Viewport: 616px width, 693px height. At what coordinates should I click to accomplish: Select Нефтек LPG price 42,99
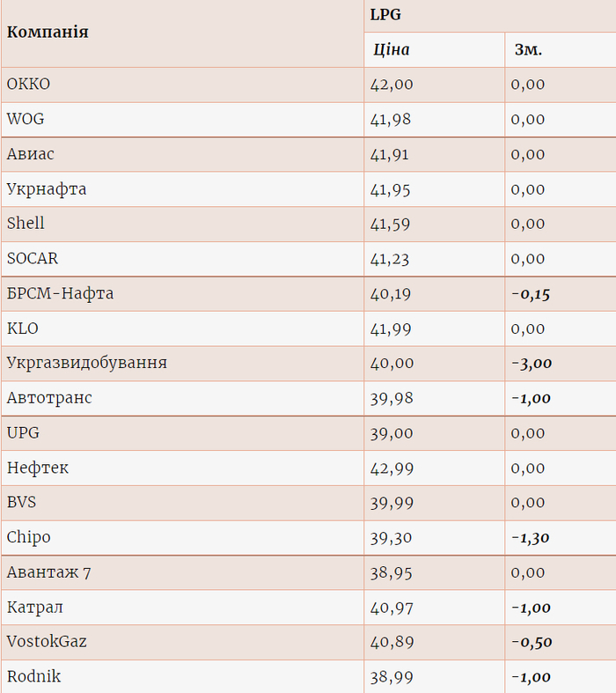click(392, 468)
